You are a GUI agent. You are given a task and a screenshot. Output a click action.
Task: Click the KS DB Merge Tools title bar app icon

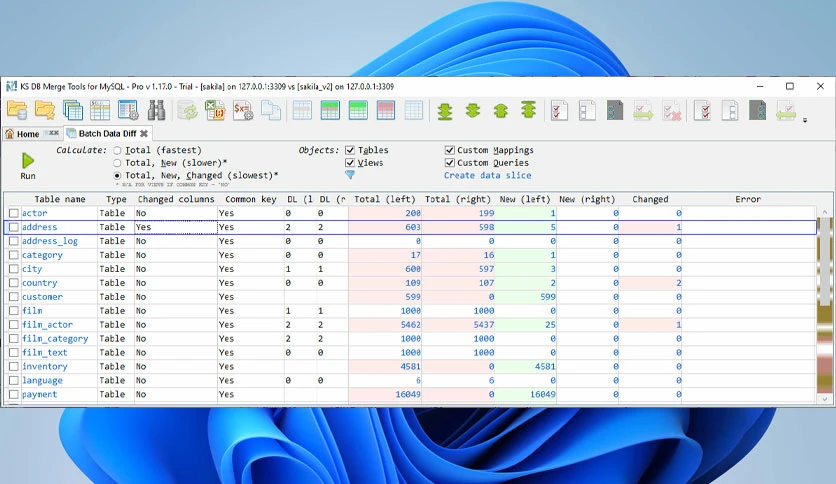[x=11, y=86]
